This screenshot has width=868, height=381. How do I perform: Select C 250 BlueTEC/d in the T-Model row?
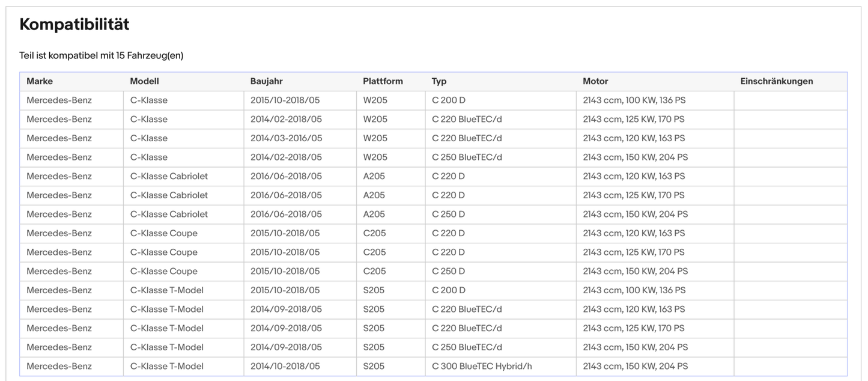coord(467,347)
